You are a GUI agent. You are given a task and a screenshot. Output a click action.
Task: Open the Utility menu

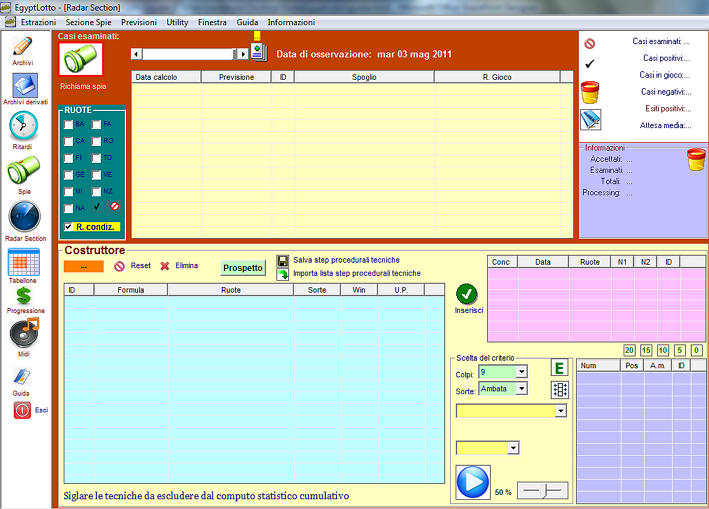pos(177,22)
